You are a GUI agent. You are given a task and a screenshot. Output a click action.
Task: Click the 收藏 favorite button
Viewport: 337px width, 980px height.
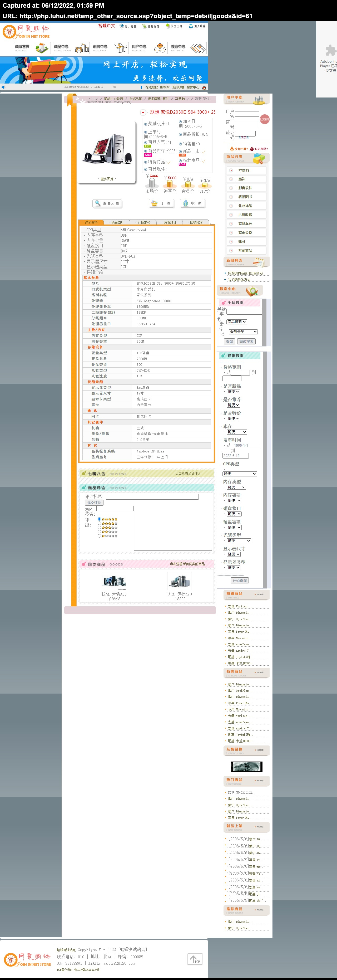coord(193,203)
